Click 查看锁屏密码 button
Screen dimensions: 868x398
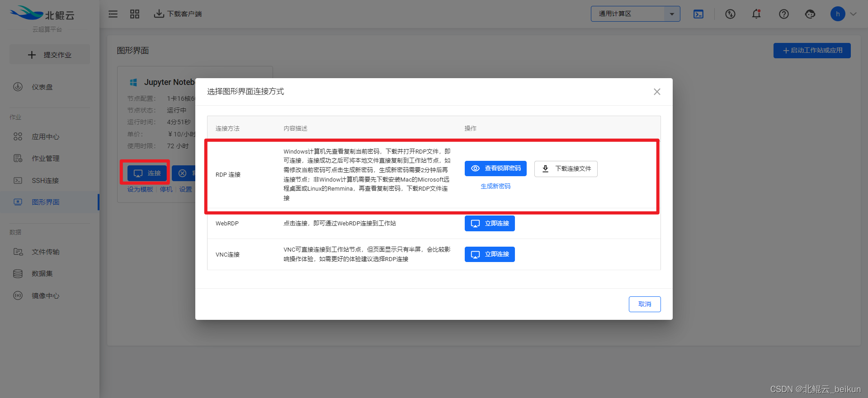click(x=495, y=169)
